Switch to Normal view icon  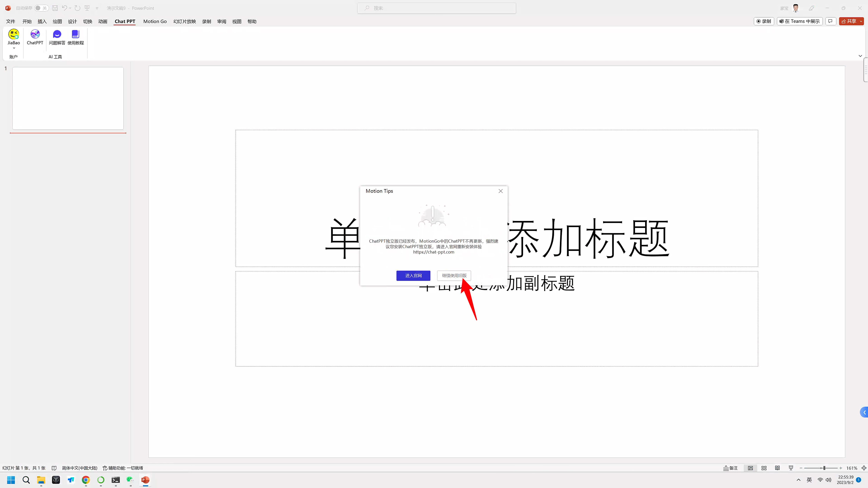tap(750, 468)
